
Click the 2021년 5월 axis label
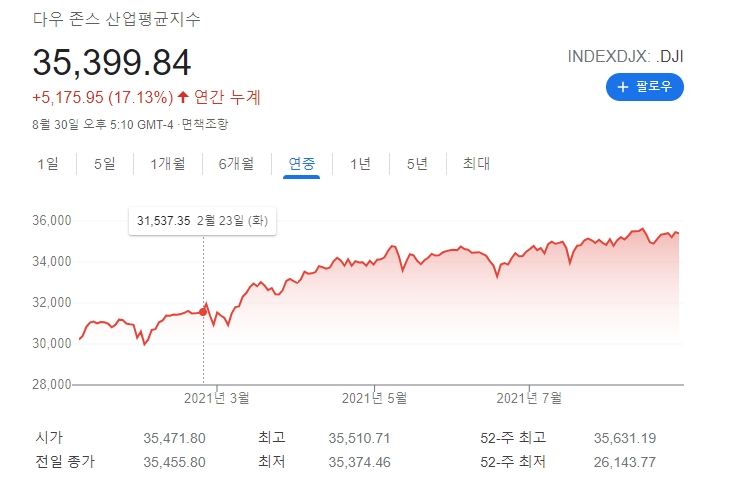[x=374, y=398]
